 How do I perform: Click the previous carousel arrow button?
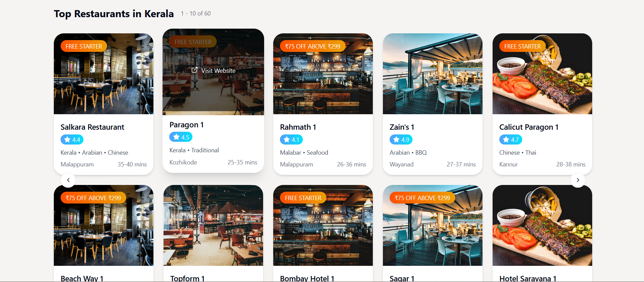68,180
